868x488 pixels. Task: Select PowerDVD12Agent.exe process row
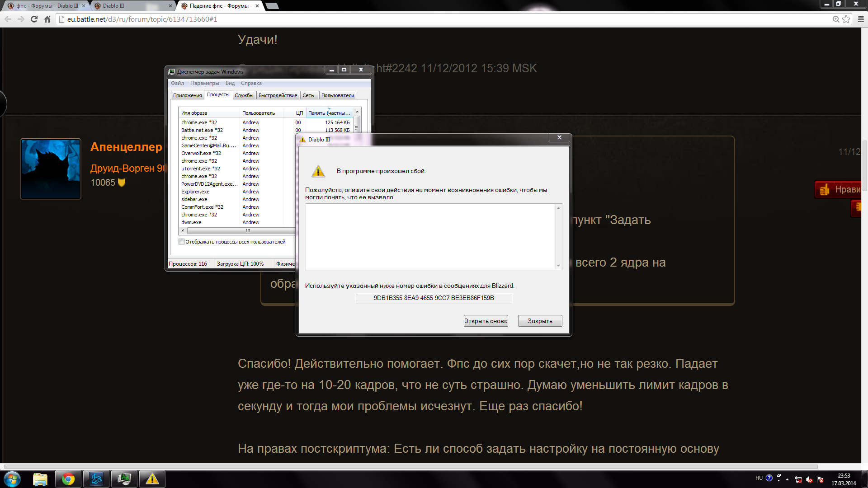pos(237,184)
